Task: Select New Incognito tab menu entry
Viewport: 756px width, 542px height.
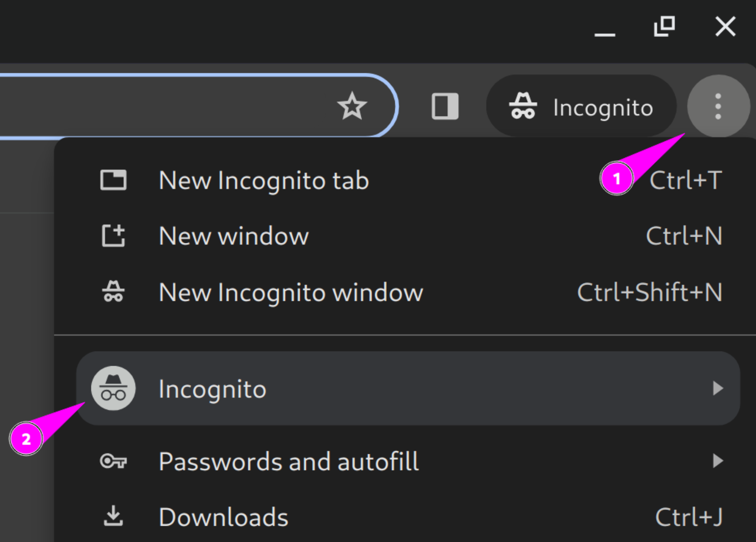Action: pyautogui.click(x=405, y=180)
